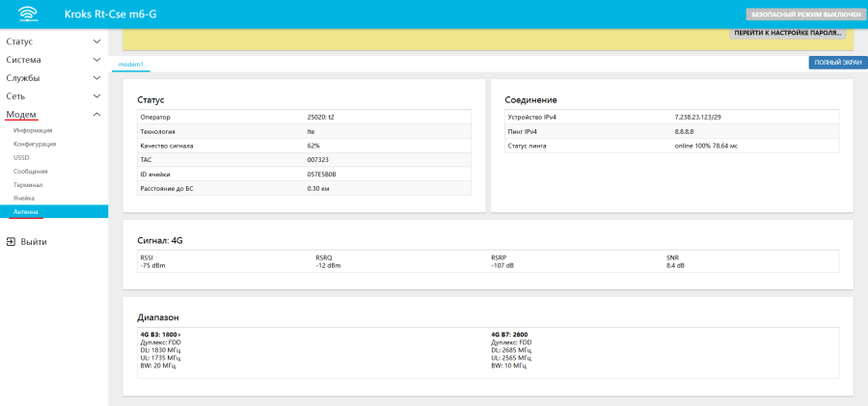Select Сообщения in the modem menu

30,171
